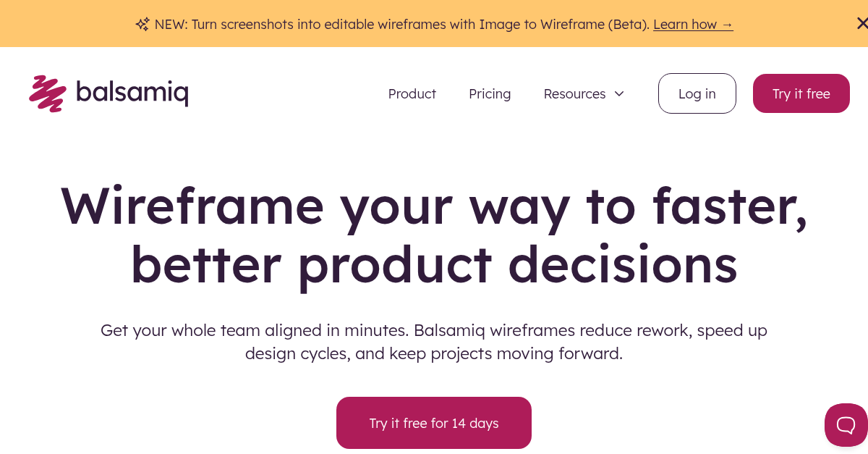Click the sparkles icon in the announcement banner

142,24
